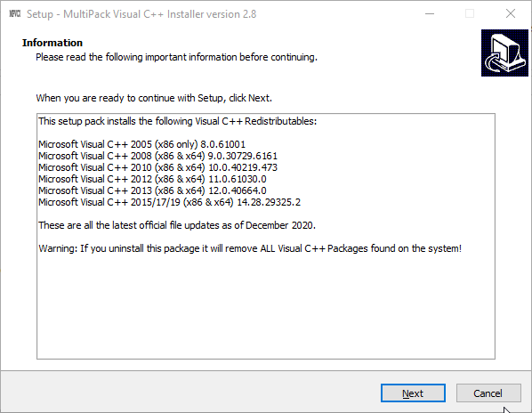This screenshot has width=532, height=413.
Task: Cancel the MultiPack Visual C++ installation
Action: click(488, 393)
